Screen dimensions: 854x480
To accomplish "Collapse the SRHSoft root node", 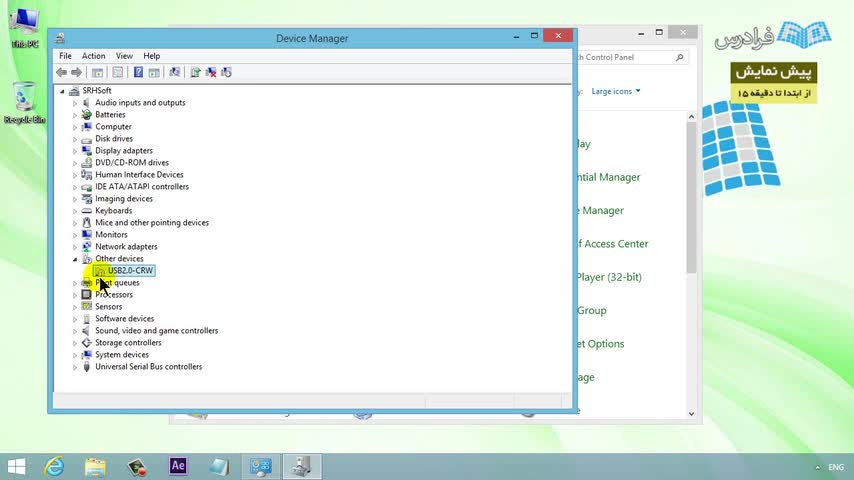I will (62, 91).
